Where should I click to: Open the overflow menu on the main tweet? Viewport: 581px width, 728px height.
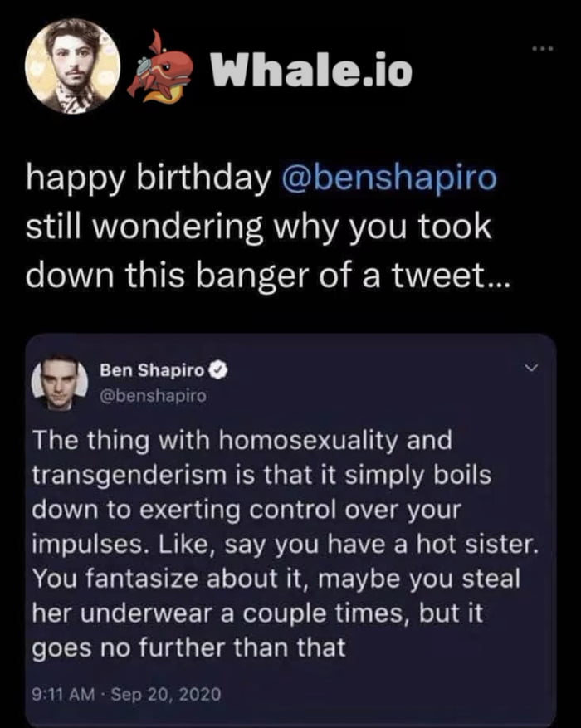coord(543,50)
